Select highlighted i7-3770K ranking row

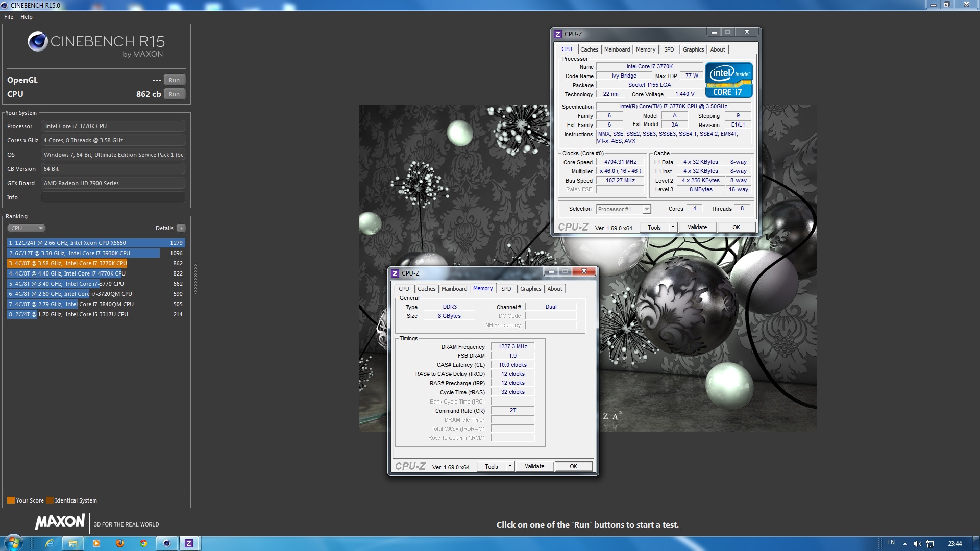(96, 263)
